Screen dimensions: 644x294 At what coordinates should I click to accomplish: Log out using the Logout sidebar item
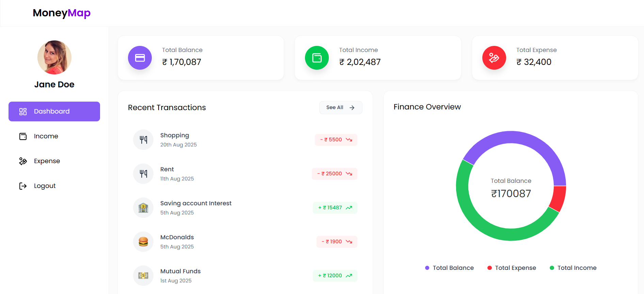[x=44, y=186]
